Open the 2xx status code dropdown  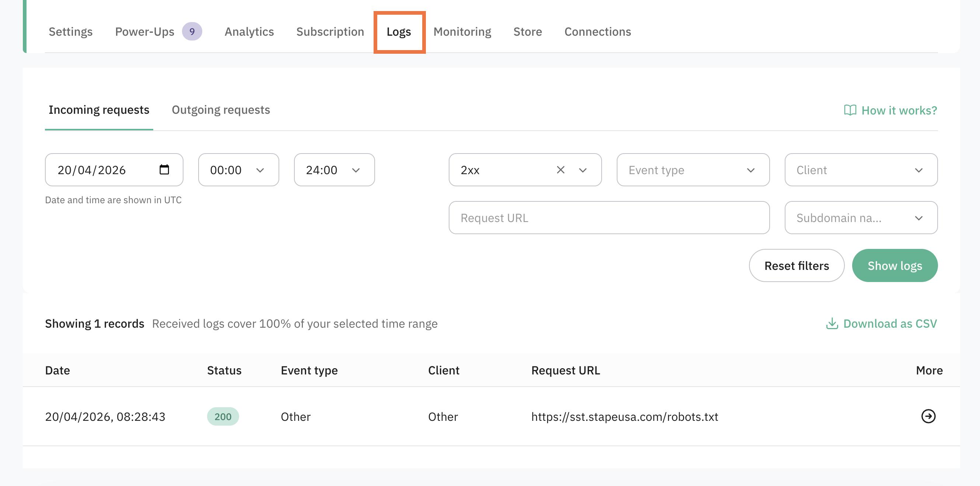[582, 170]
